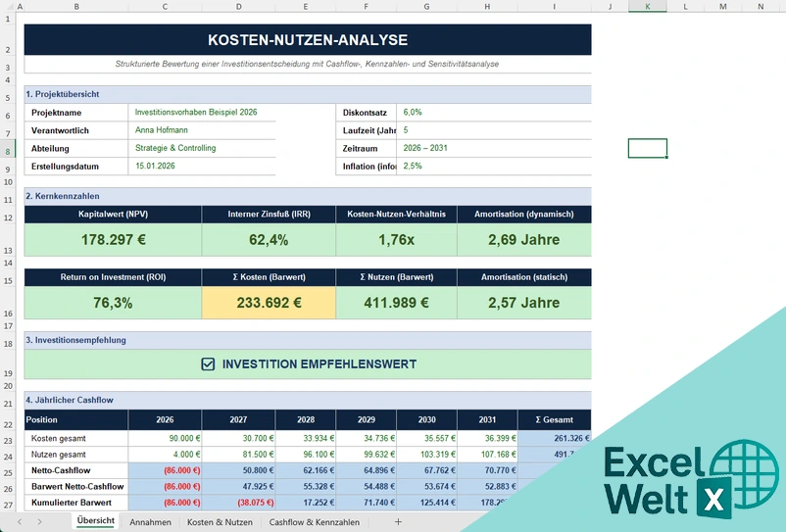Select the select-all corner of the sheet

pos(8,7)
